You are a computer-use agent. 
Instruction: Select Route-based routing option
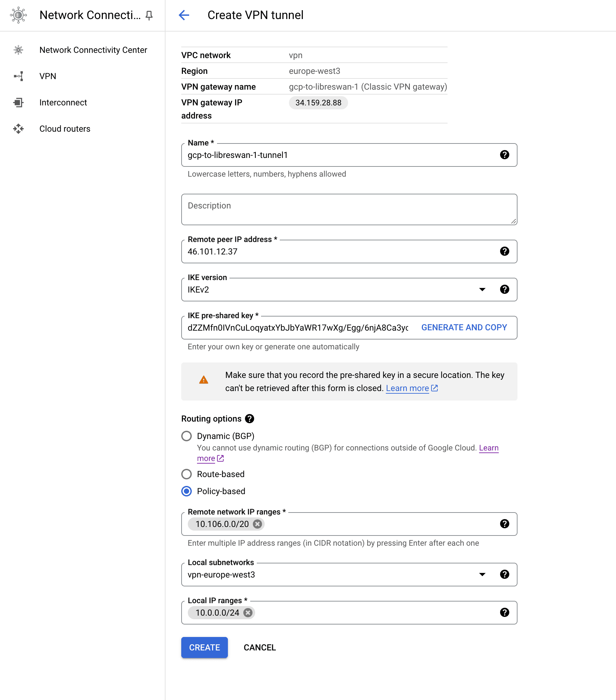[x=187, y=474]
